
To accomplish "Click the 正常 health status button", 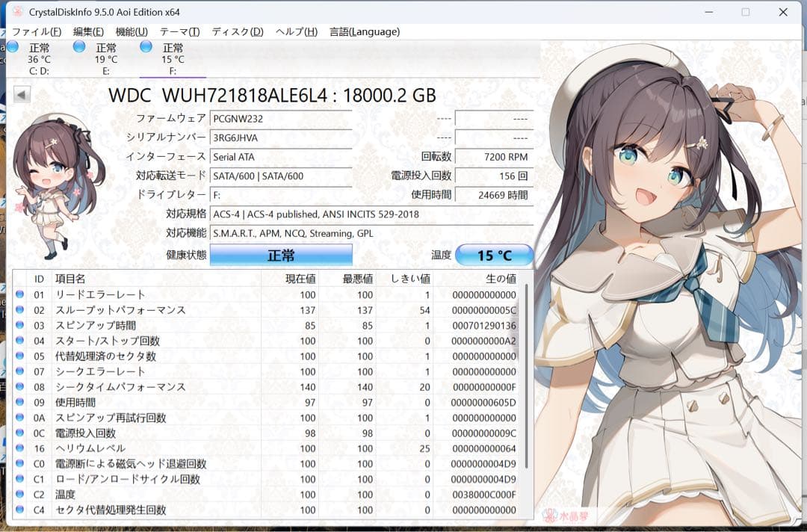I will [x=280, y=254].
